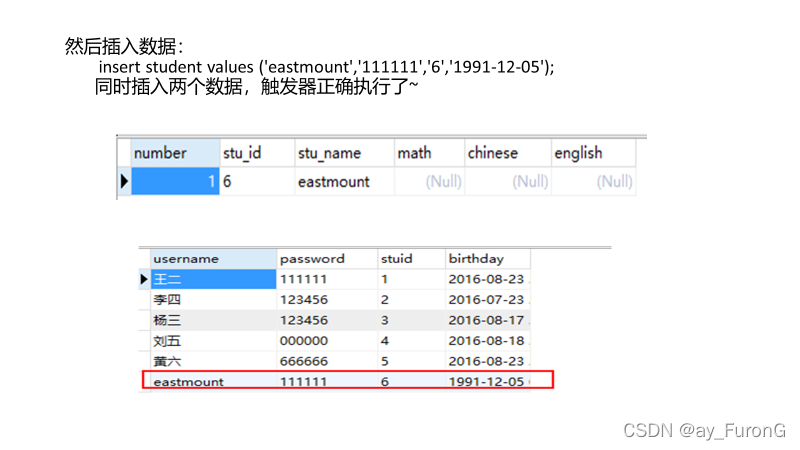Select the username cell 黄六
Screen dimensions: 800x450
click(213, 361)
